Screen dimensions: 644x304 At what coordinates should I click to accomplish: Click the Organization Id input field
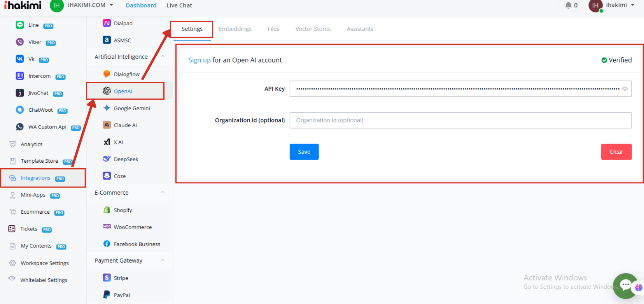(x=460, y=120)
